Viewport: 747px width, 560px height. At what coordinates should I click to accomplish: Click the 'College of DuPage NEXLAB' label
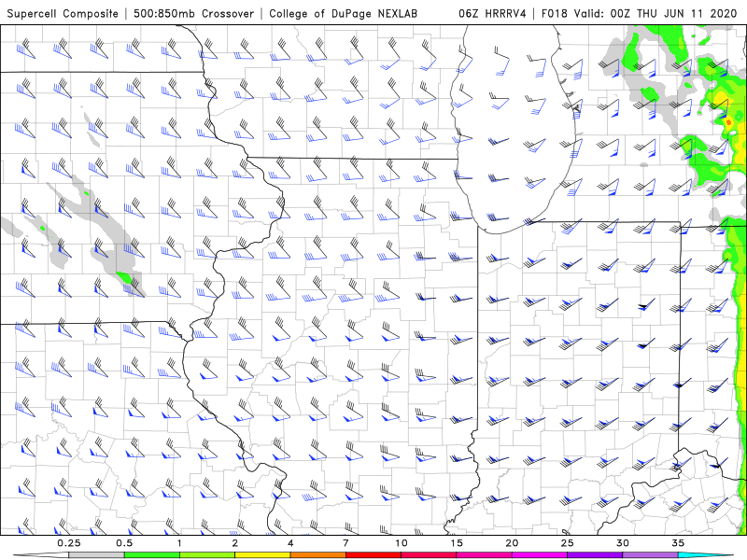pos(343,13)
